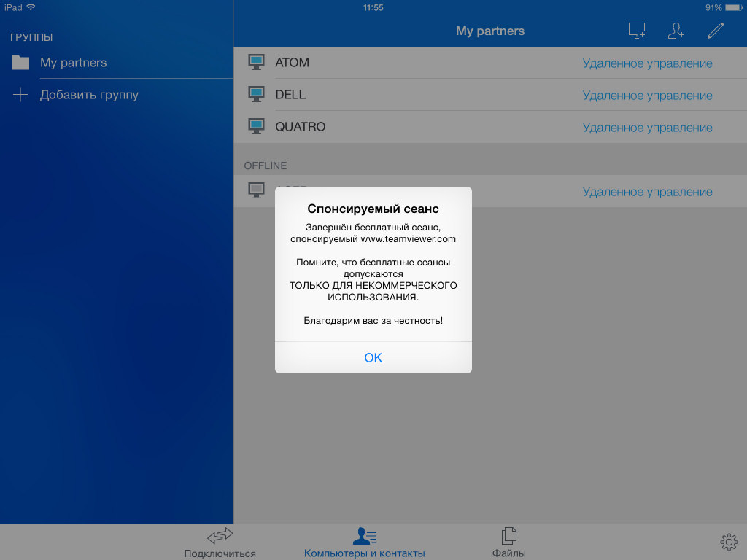Tap the battery indicator in status bar
The image size is (747, 560).
click(732, 7)
